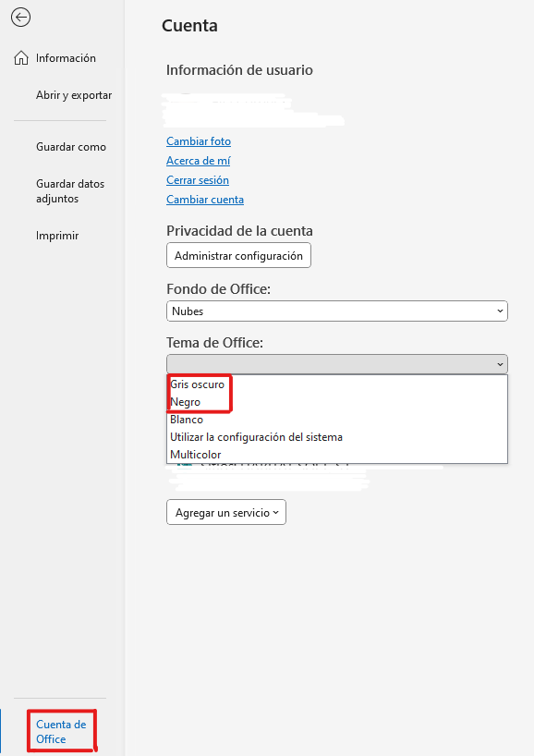Click the Cambiar cuenta link

click(x=205, y=199)
